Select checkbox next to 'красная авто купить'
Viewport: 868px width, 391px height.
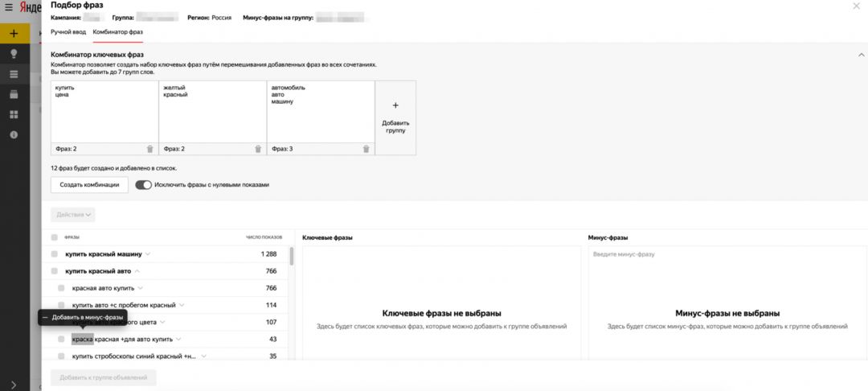tap(62, 288)
